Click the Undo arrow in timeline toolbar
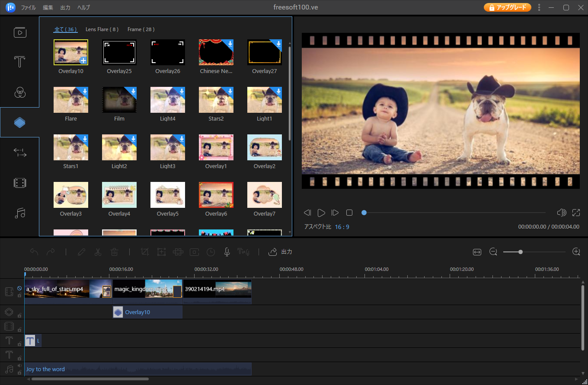Viewport: 588px width, 385px height. [x=34, y=252]
